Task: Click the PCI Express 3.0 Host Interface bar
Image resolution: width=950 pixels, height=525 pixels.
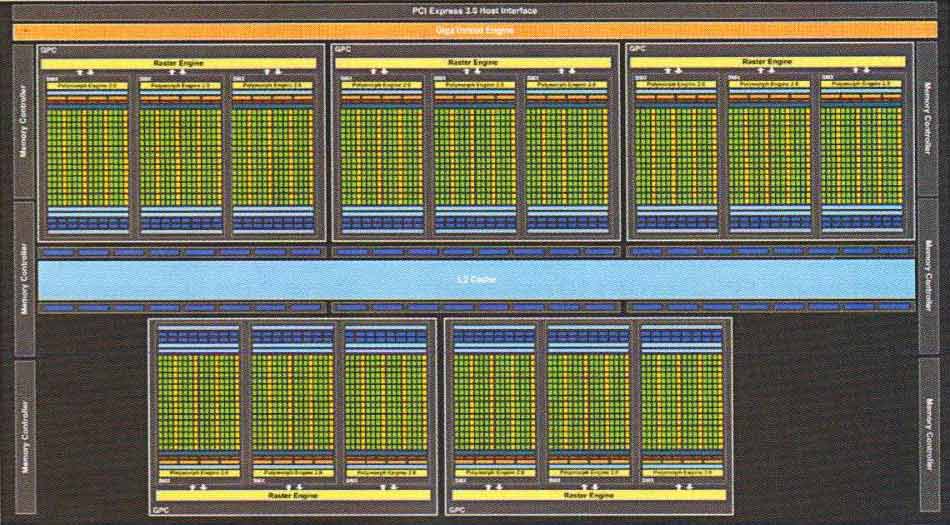Action: click(475, 10)
